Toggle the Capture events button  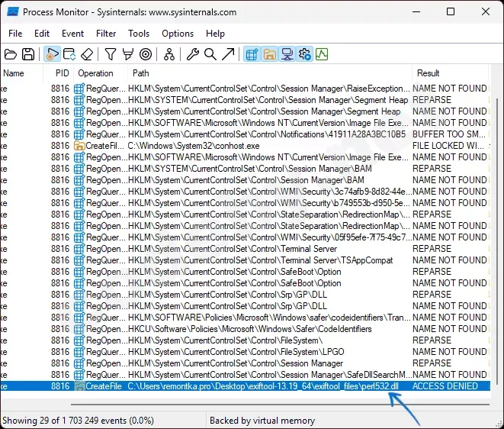point(53,54)
